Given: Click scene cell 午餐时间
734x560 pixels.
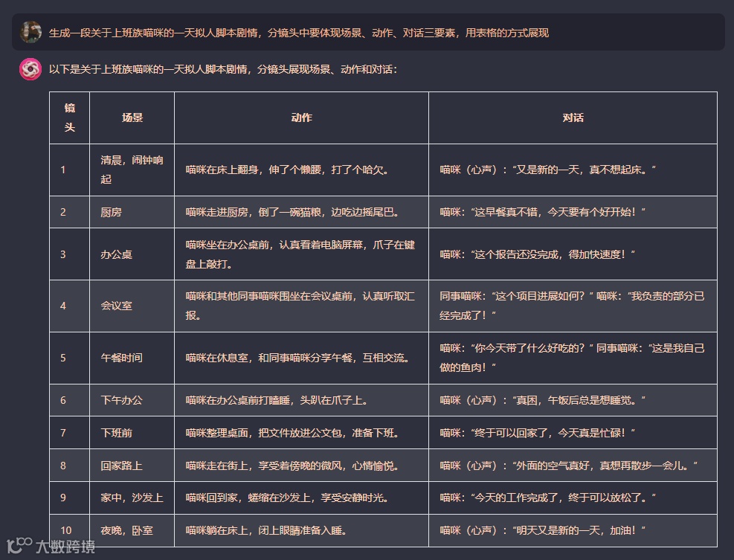Looking at the screenshot, I should click(132, 358).
